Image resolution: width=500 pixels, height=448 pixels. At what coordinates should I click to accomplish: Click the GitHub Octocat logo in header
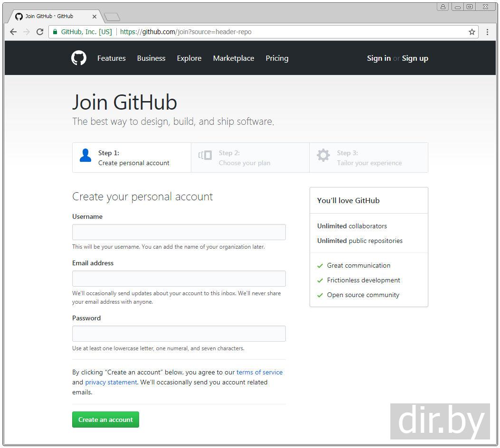coord(79,58)
